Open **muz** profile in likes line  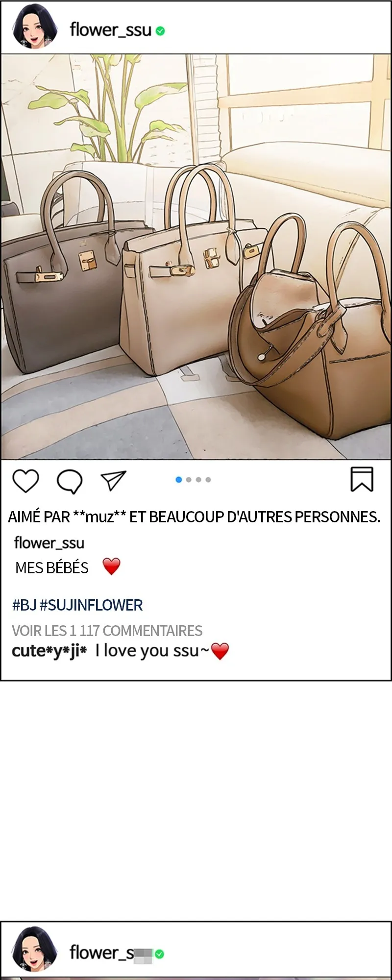click(100, 517)
